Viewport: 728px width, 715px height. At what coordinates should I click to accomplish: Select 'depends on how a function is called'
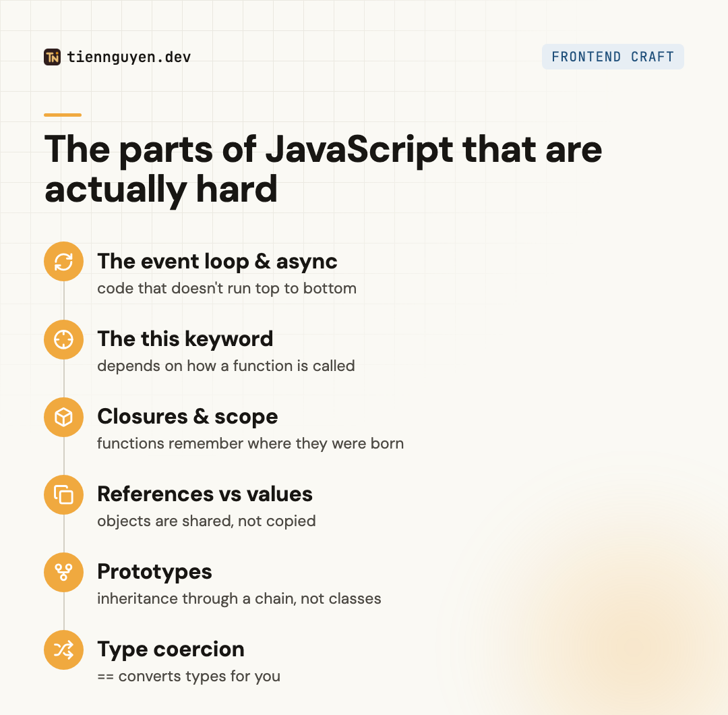226,366
